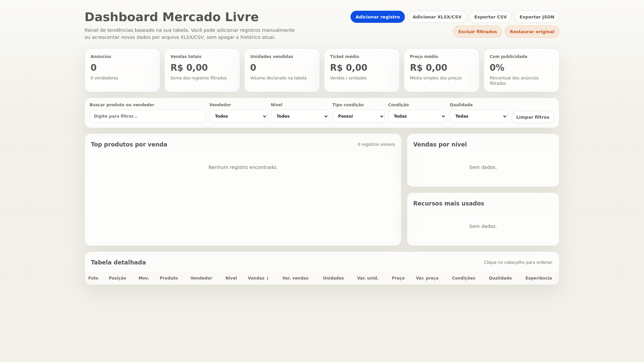Sort table by Unidades column
The image size is (644, 362).
pyautogui.click(x=333, y=278)
